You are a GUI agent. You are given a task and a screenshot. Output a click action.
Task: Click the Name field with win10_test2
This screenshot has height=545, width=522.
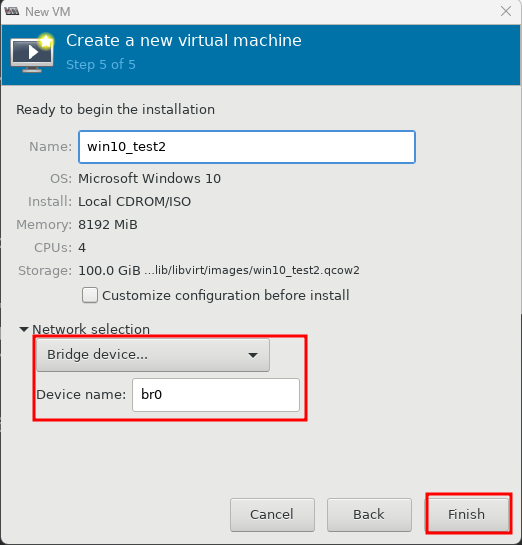(247, 147)
